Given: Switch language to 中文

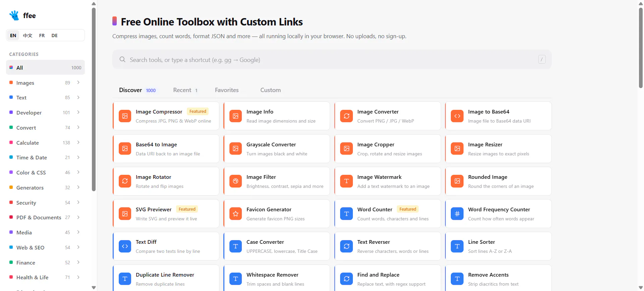Looking at the screenshot, I should click(28, 35).
